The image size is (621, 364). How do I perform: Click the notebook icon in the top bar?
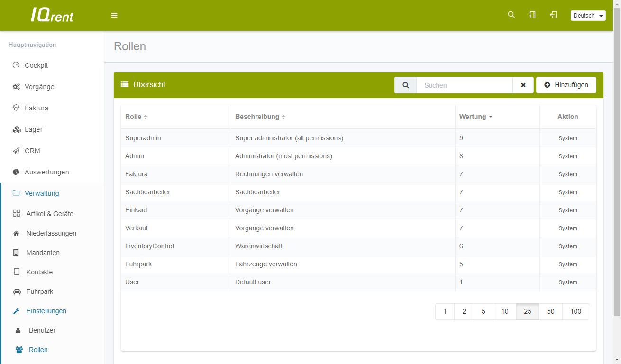pos(532,15)
